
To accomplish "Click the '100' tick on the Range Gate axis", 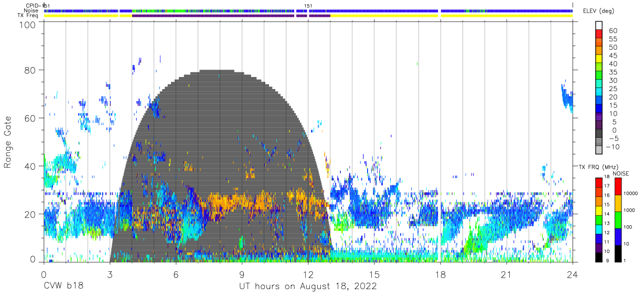I will click(x=28, y=24).
